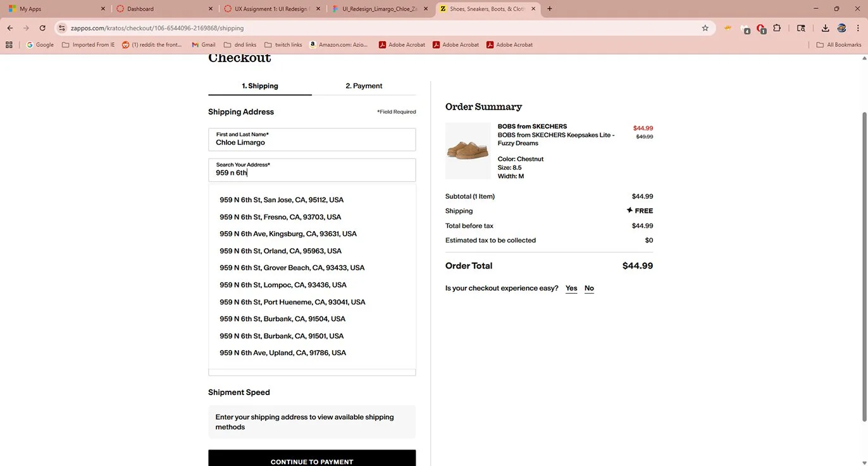Viewport: 868px width, 466px height.
Task: Open the twitch links bookmark folder
Action: (283, 45)
